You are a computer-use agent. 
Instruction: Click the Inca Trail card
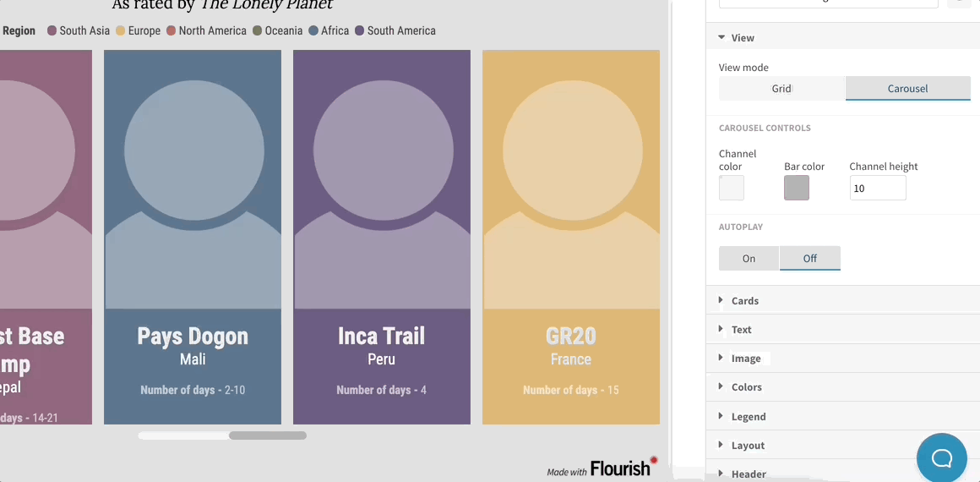[381, 237]
